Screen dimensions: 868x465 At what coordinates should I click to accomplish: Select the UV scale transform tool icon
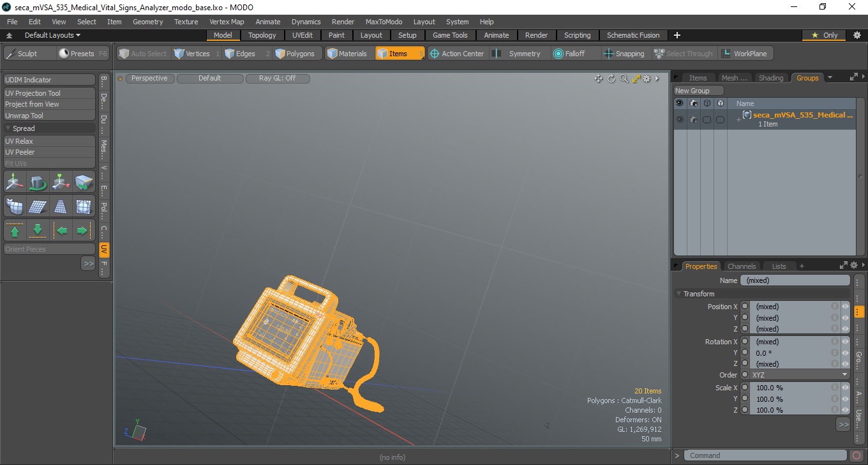coord(61,182)
